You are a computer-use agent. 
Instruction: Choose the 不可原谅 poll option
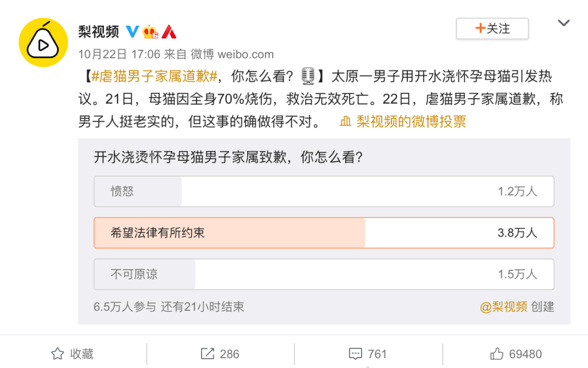point(324,274)
